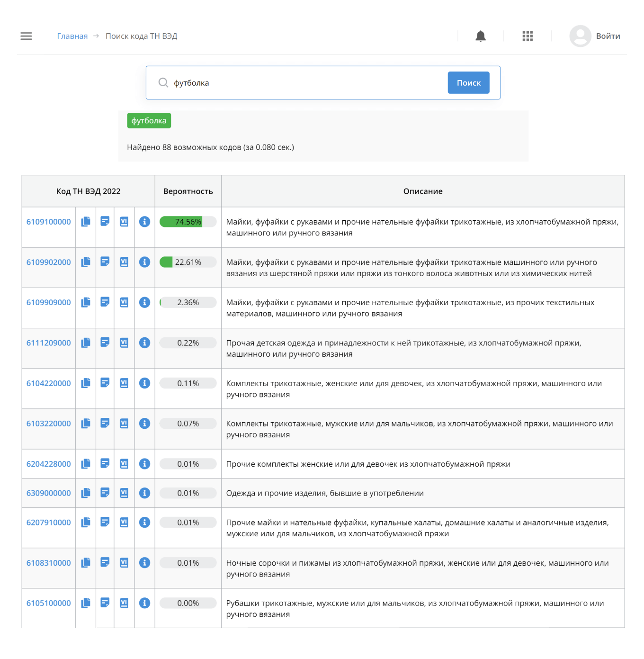Click the Описание column header
This screenshot has height=659, width=644.
423,191
